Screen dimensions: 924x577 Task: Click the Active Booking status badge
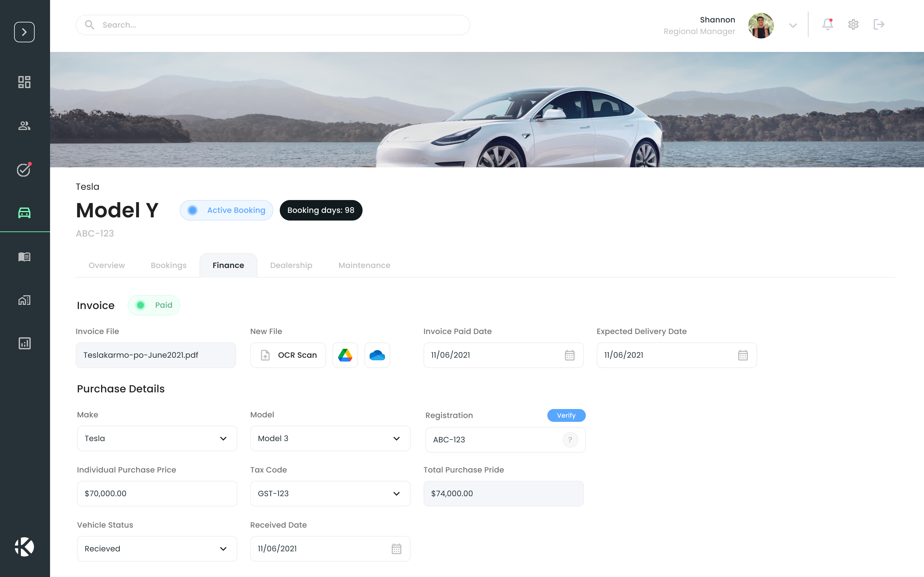(x=226, y=210)
